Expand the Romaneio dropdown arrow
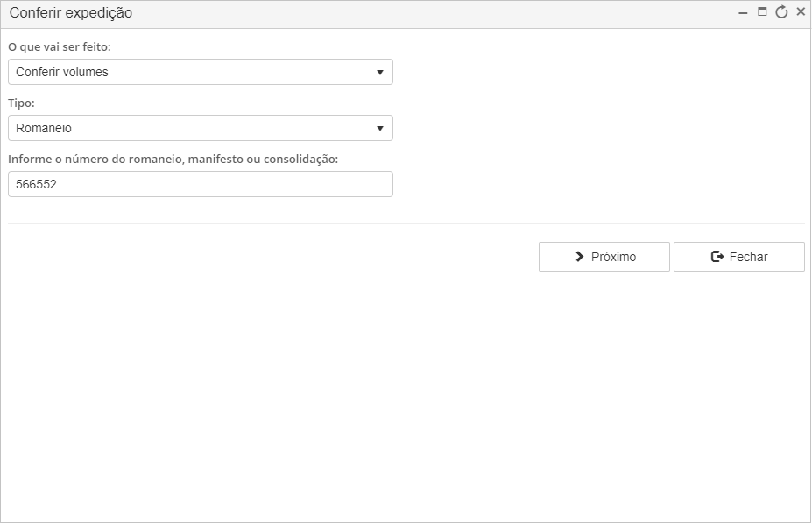 tap(380, 129)
